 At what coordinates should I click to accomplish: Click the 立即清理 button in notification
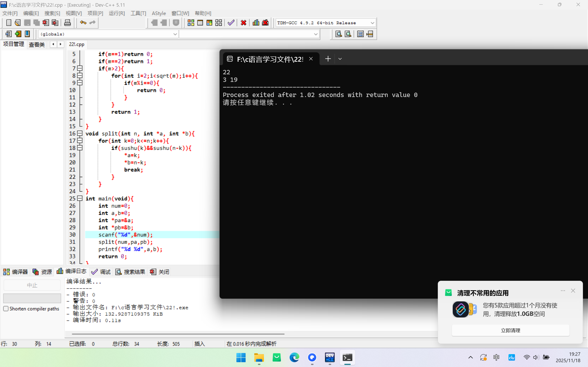[x=510, y=330]
